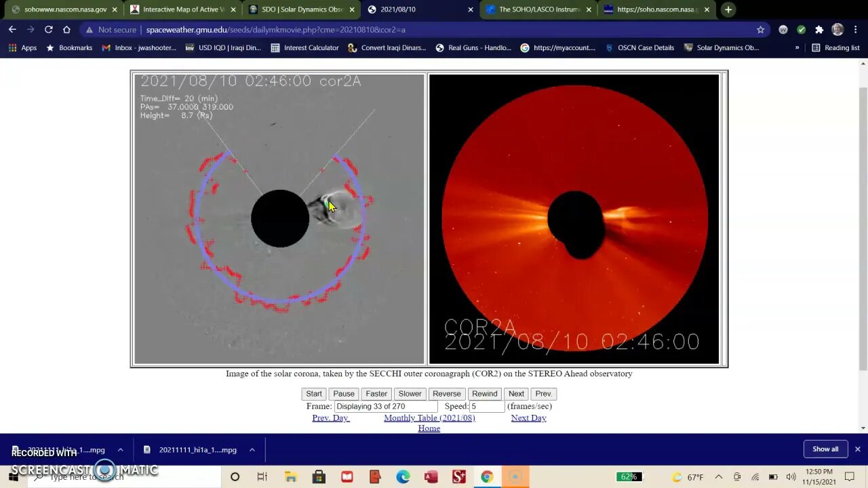Click the Start movie button
Viewport: 868px width, 488px height.
coord(314,394)
